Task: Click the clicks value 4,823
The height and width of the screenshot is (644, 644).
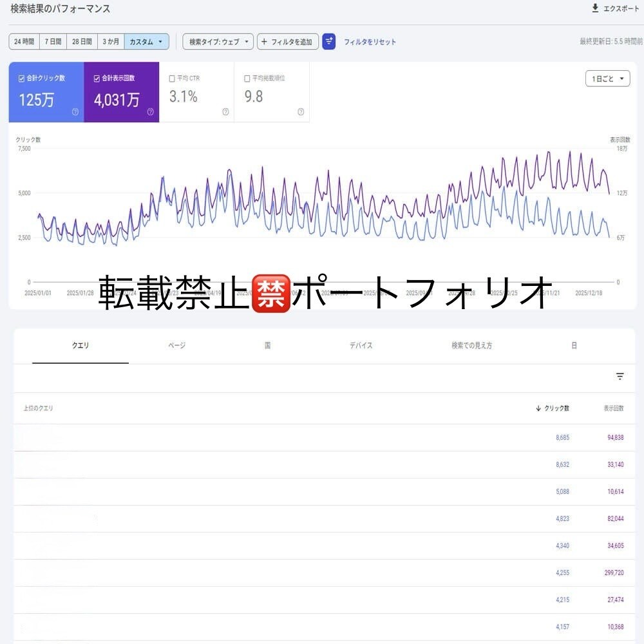Action: coord(563,518)
